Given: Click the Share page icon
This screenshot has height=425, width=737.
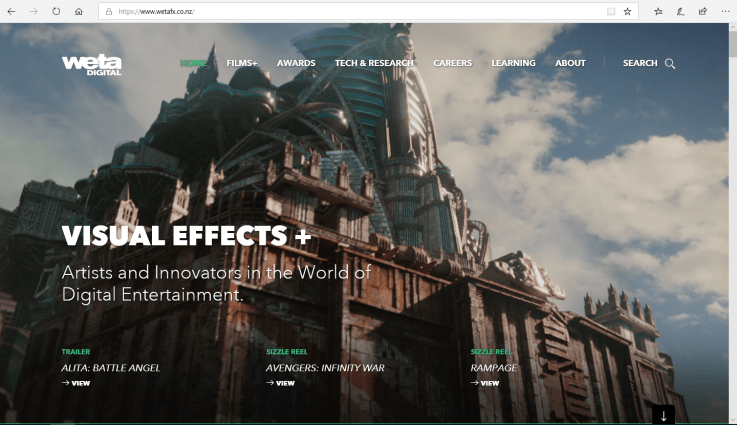Looking at the screenshot, I should point(702,12).
